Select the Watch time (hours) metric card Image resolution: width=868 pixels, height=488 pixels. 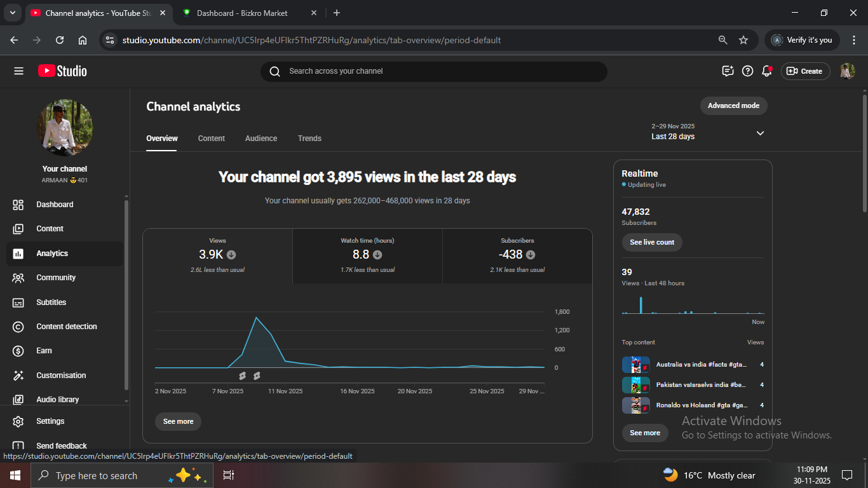367,255
